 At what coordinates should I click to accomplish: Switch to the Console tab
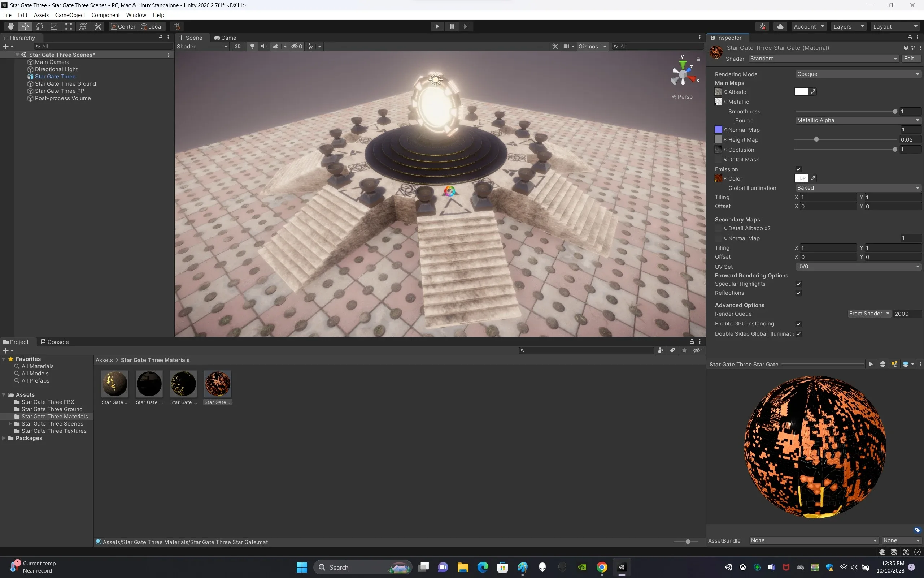[55, 342]
